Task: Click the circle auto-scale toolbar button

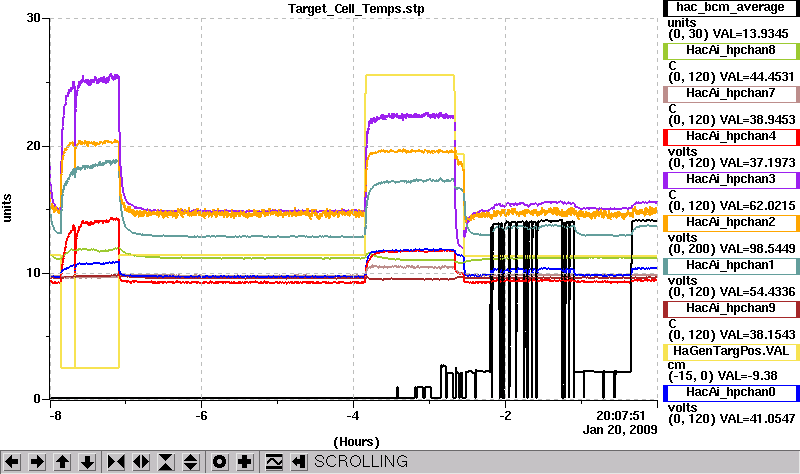Action: [x=220, y=462]
